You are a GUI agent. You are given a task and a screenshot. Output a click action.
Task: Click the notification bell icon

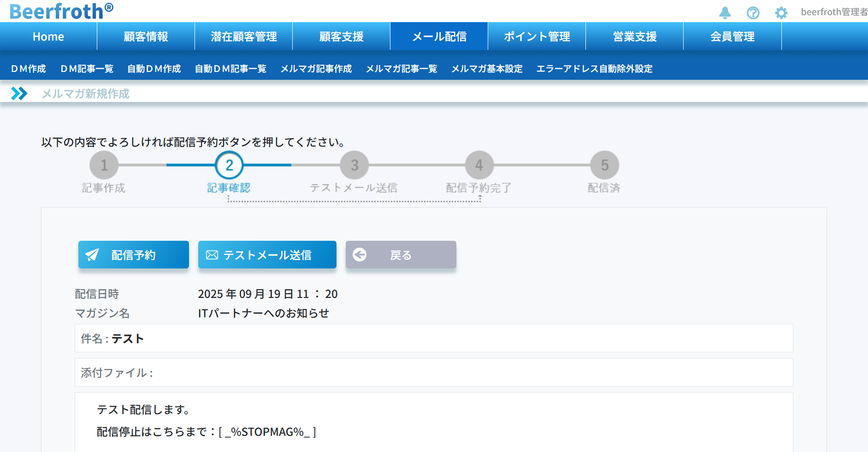click(x=725, y=12)
